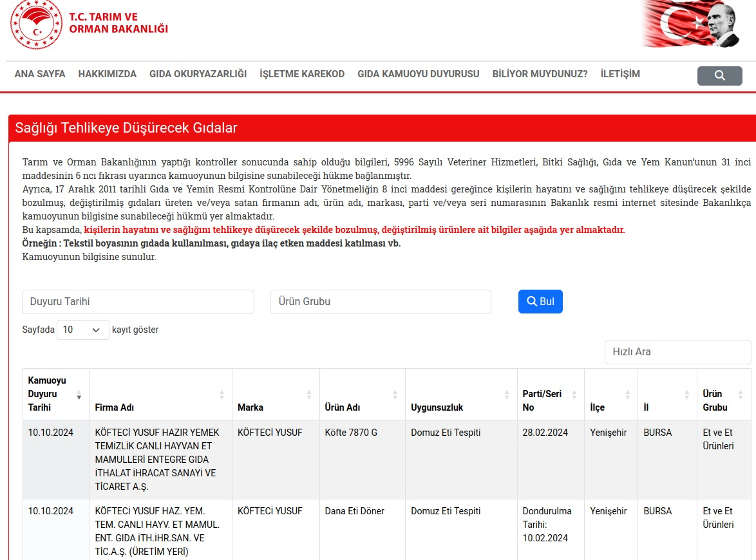
Task: Open the BİLİYOR MUYDUNUZ? menu item
Action: pos(540,74)
